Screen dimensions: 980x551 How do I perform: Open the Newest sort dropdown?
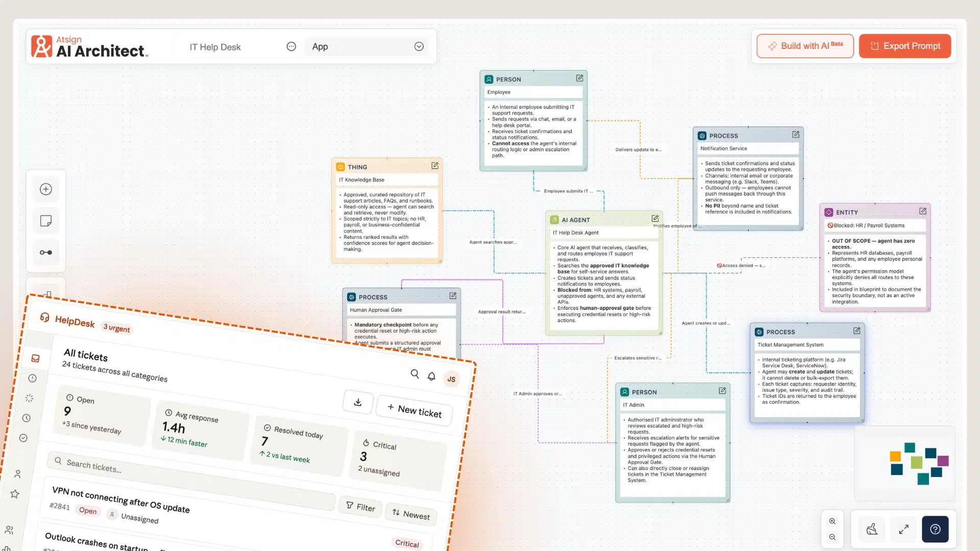click(411, 514)
